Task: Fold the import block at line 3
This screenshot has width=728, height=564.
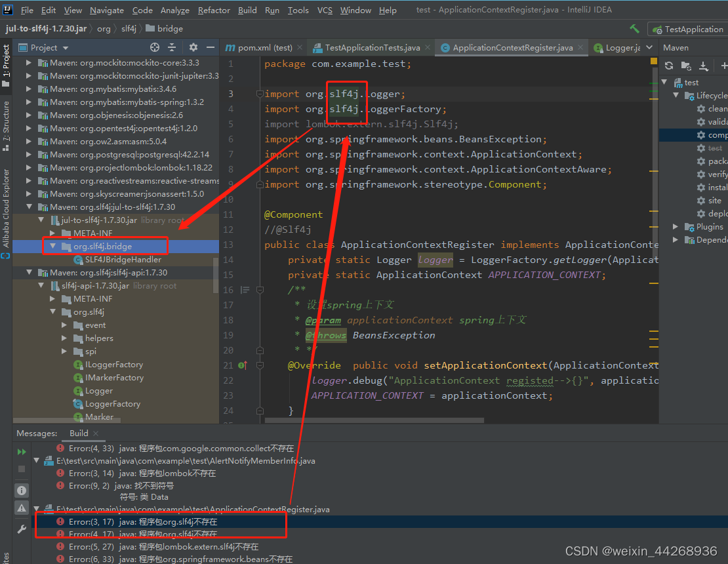Action: click(260, 94)
